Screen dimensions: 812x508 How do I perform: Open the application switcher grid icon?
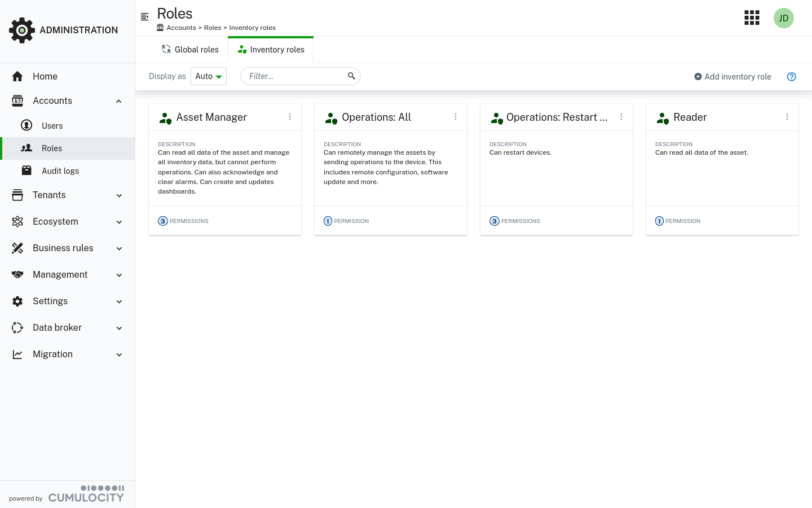[x=752, y=18]
